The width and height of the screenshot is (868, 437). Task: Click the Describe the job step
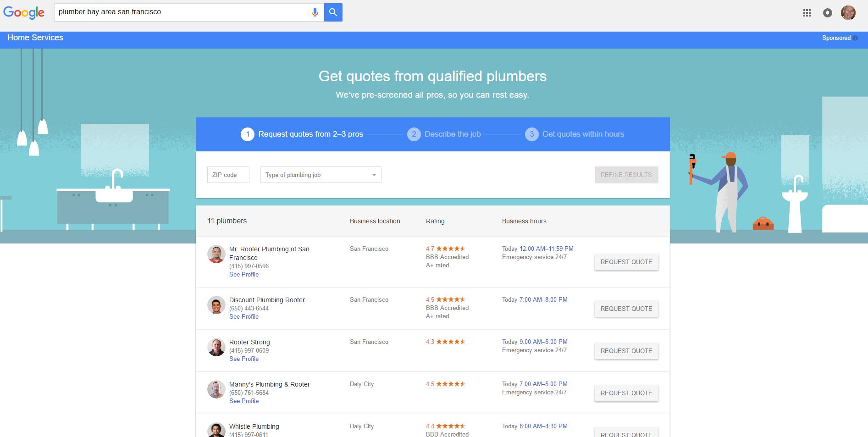(453, 134)
